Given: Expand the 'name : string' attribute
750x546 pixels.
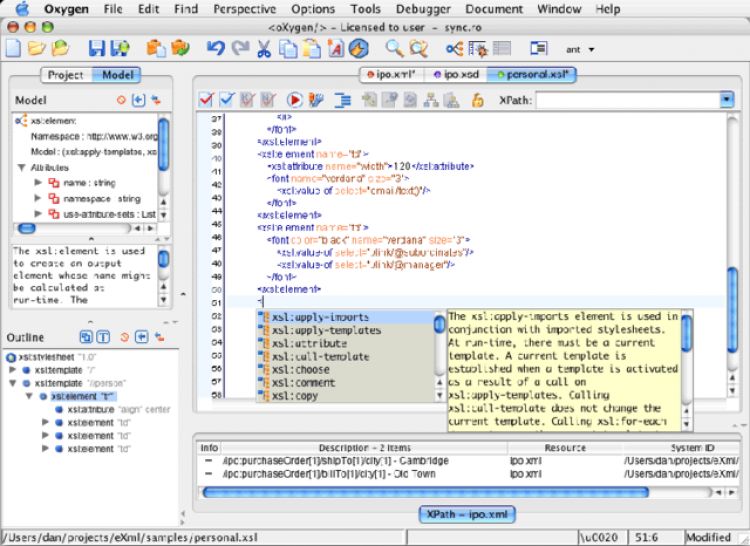Looking at the screenshot, I should click(38, 183).
